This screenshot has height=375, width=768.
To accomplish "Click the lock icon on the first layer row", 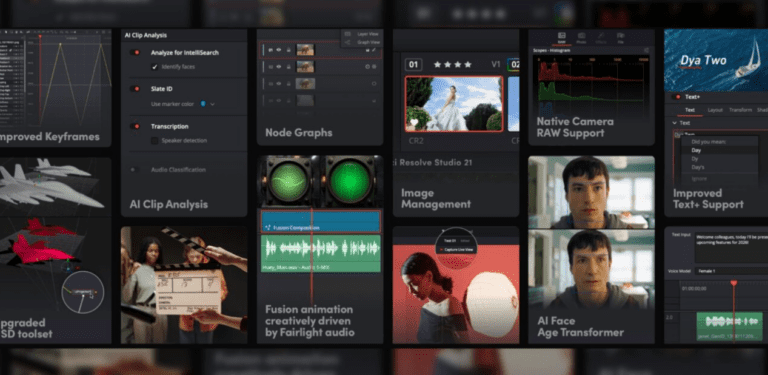I will [288, 49].
